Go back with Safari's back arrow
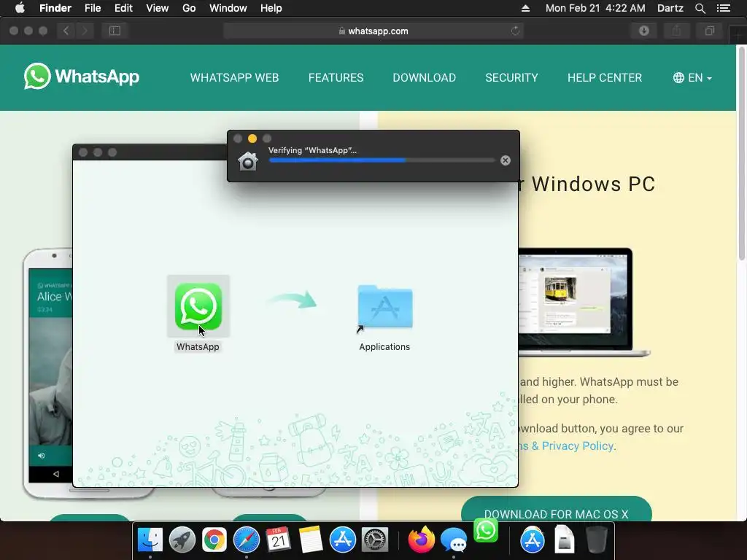The width and height of the screenshot is (747, 560). point(66,31)
